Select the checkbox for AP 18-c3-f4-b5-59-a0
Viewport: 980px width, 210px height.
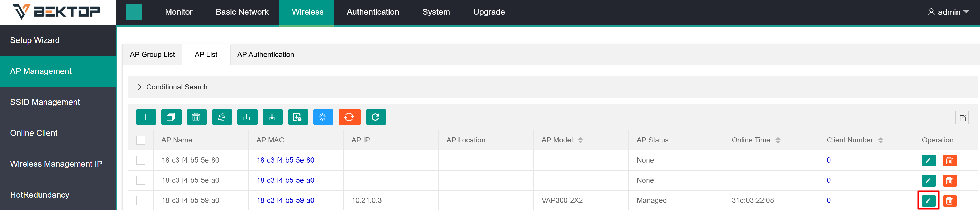(141, 200)
